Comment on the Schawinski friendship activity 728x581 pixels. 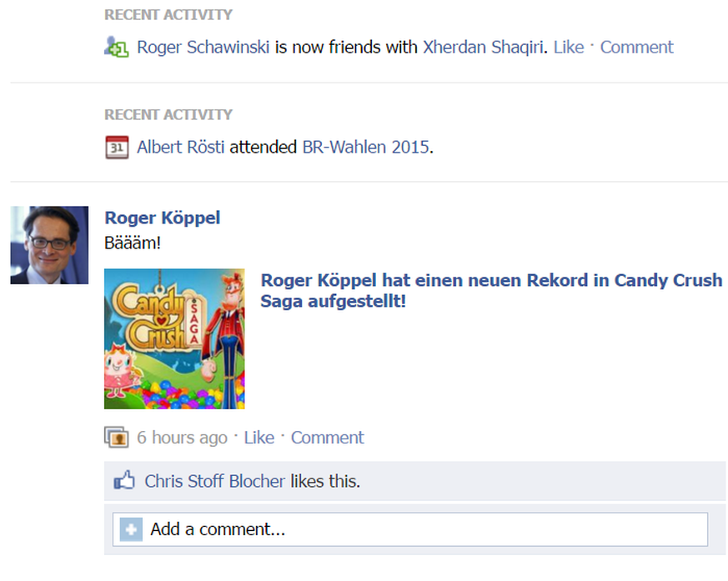tap(636, 48)
